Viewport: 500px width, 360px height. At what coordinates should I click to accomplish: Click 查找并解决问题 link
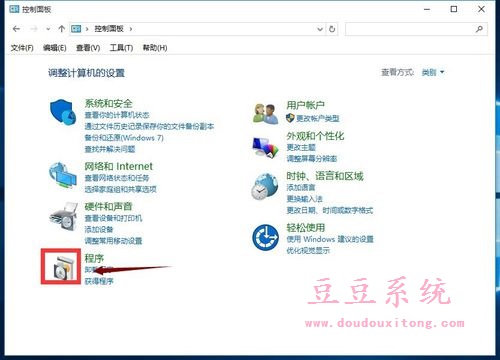[x=110, y=149]
